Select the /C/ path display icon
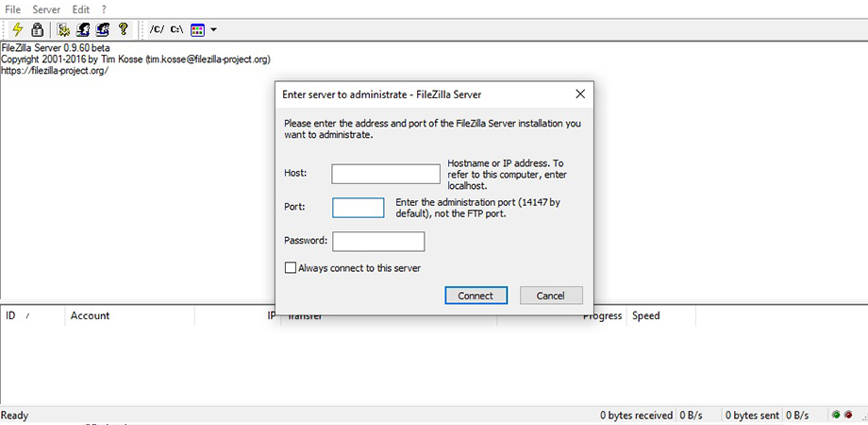The image size is (868, 425). coord(158,29)
